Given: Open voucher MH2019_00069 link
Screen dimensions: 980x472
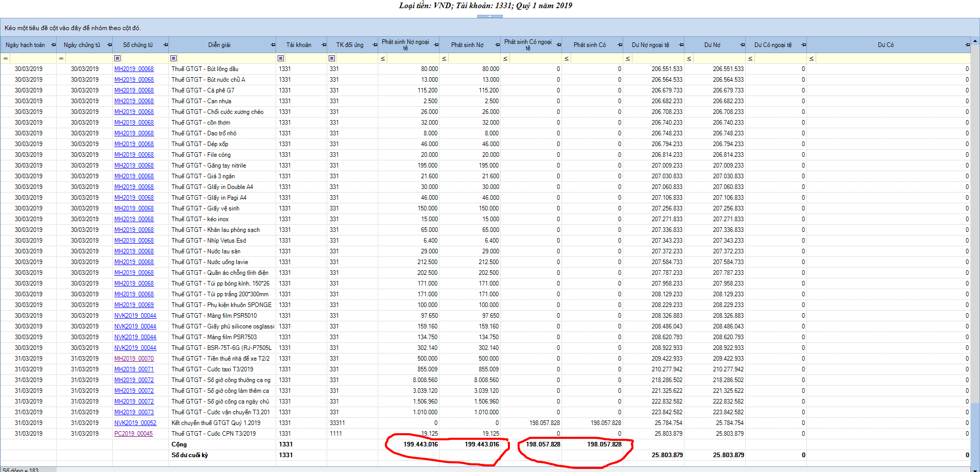Looking at the screenshot, I should pyautogui.click(x=134, y=305).
